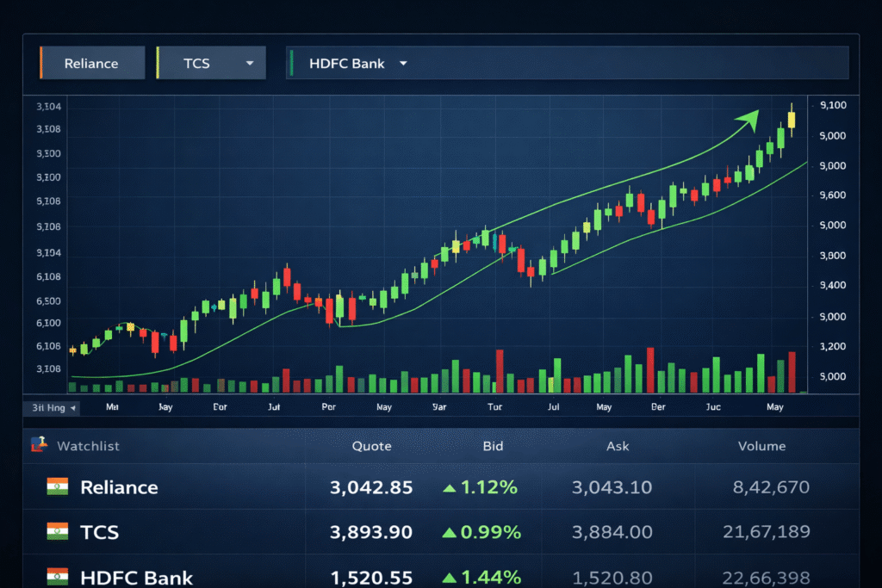
Task: Click the Indian flag icon beside Reliance
Action: 57,486
